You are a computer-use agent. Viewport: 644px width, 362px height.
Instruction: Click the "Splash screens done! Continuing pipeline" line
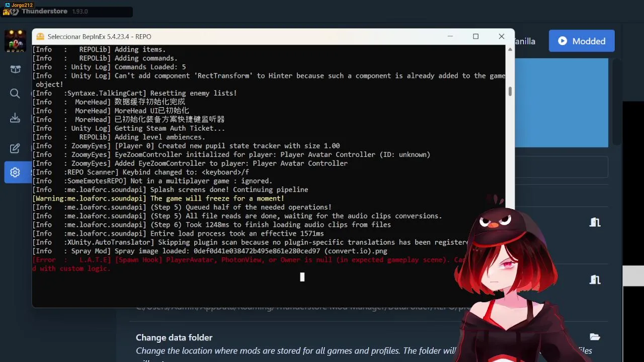pyautogui.click(x=170, y=190)
